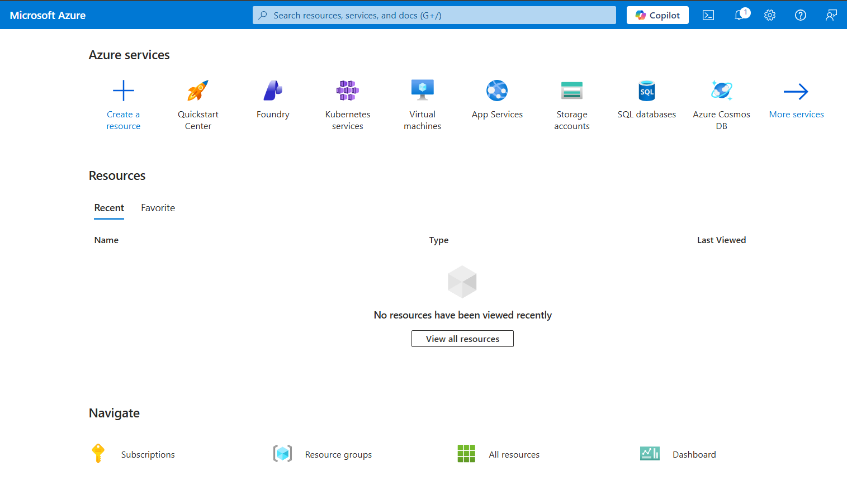Click the More services arrow icon
The width and height of the screenshot is (847, 504).
pos(796,91)
